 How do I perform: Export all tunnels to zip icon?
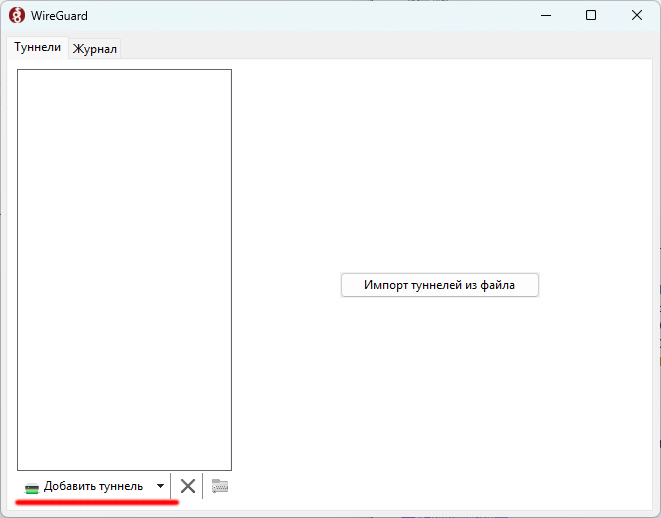[220, 486]
